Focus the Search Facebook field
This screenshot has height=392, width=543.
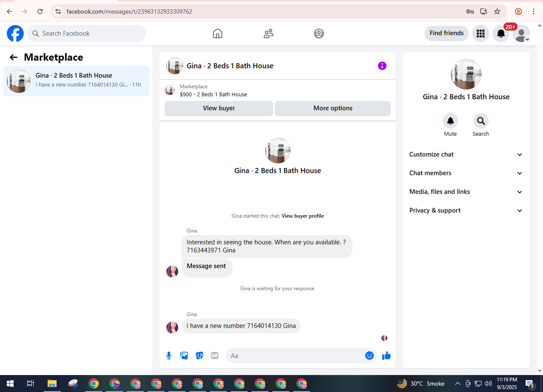pos(87,34)
